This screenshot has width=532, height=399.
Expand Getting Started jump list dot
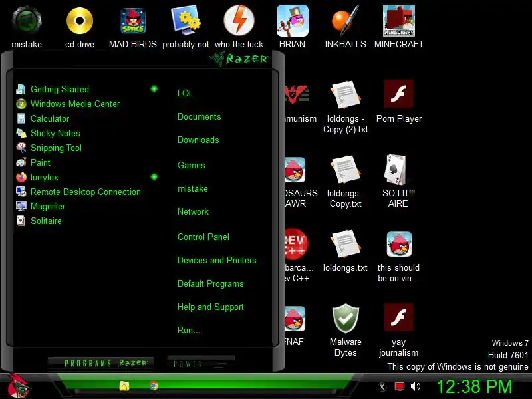coord(154,89)
